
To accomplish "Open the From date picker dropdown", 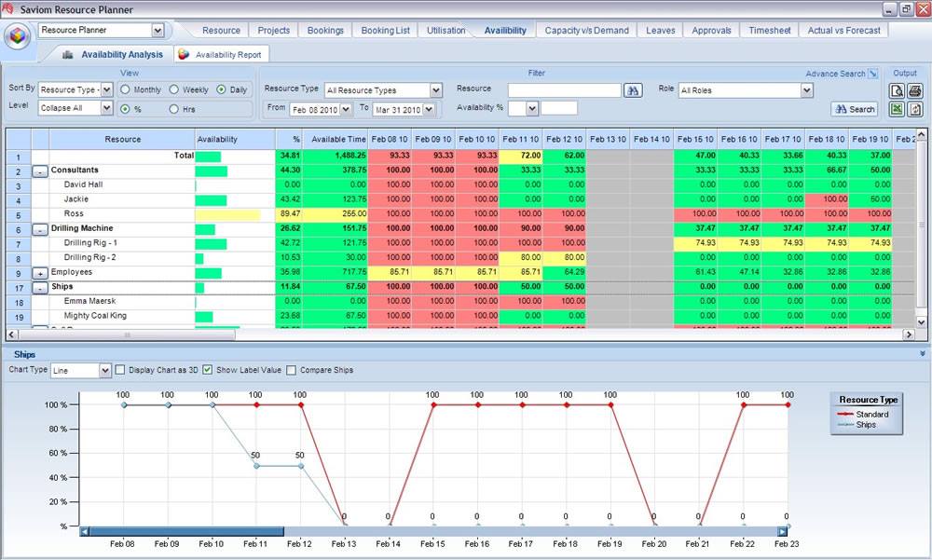I will click(x=344, y=110).
